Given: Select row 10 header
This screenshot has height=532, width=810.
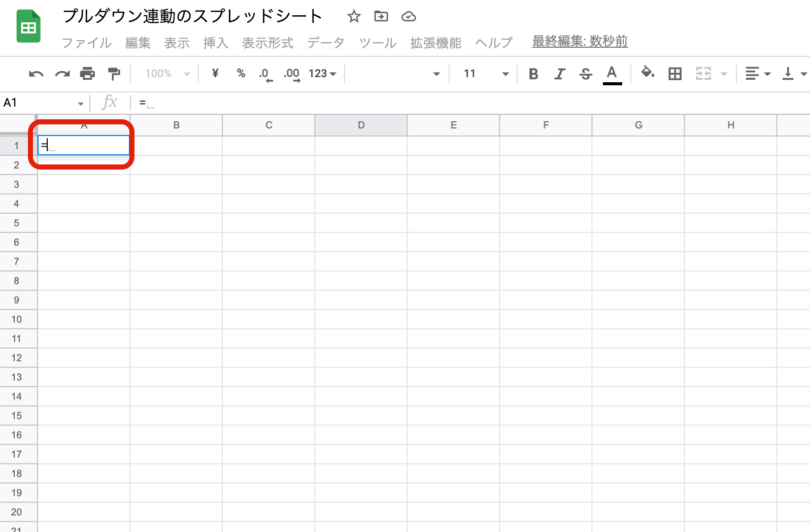Looking at the screenshot, I should point(18,319).
